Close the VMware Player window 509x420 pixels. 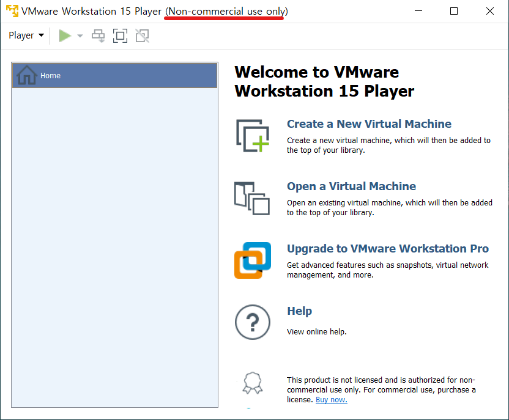coord(490,11)
